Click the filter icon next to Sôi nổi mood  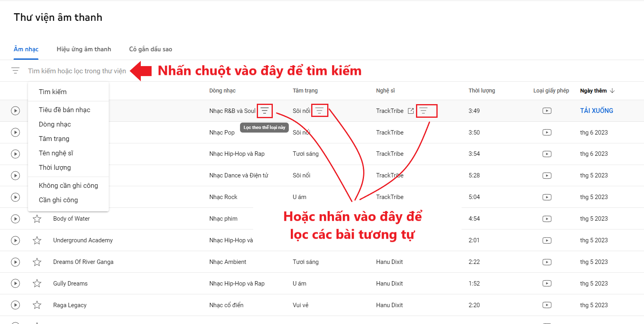pyautogui.click(x=320, y=111)
